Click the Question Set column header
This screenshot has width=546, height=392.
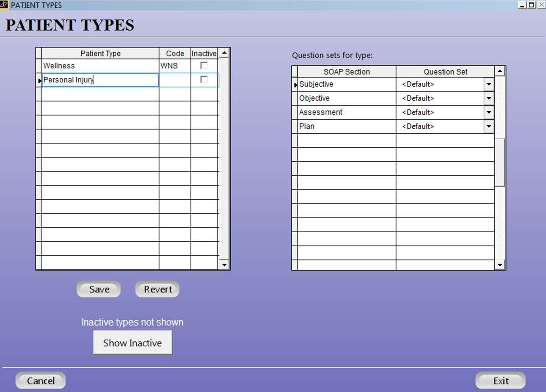(x=445, y=72)
